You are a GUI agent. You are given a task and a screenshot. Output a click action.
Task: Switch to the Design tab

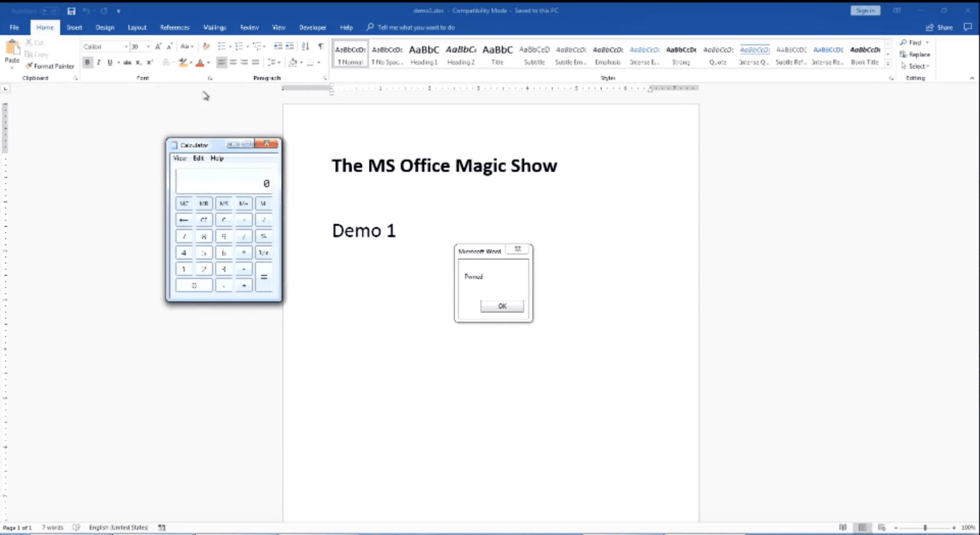coord(105,27)
